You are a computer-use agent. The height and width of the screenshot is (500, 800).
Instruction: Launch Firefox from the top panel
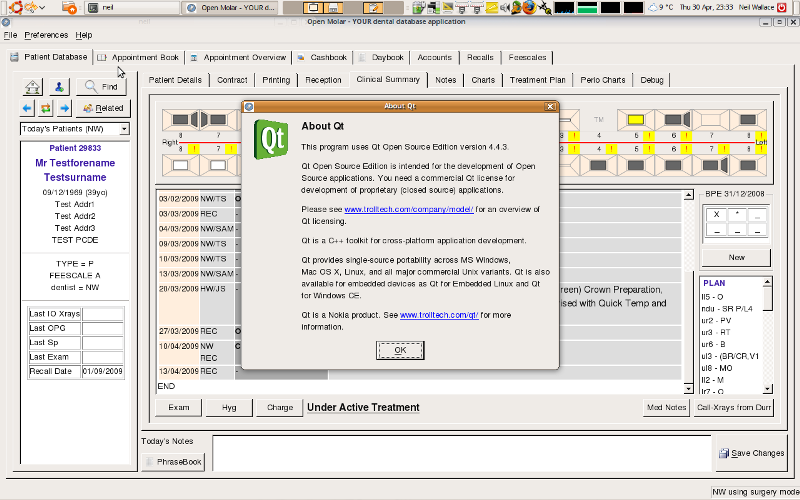coord(529,7)
